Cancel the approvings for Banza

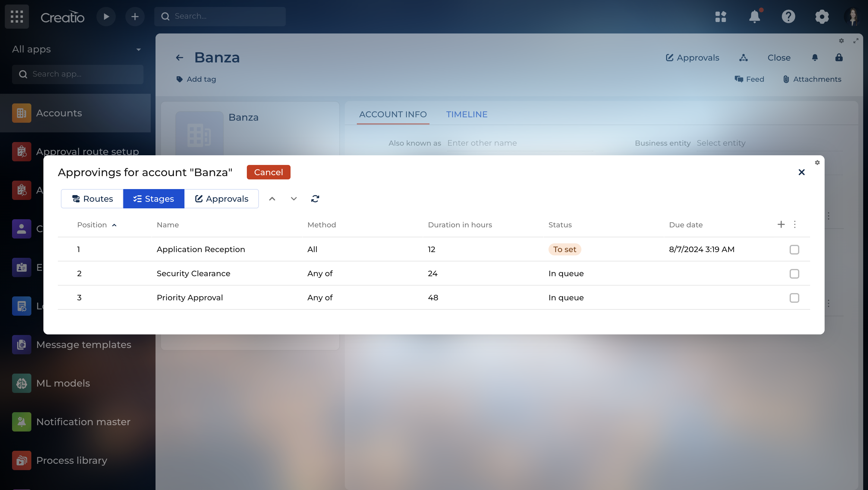coord(268,172)
